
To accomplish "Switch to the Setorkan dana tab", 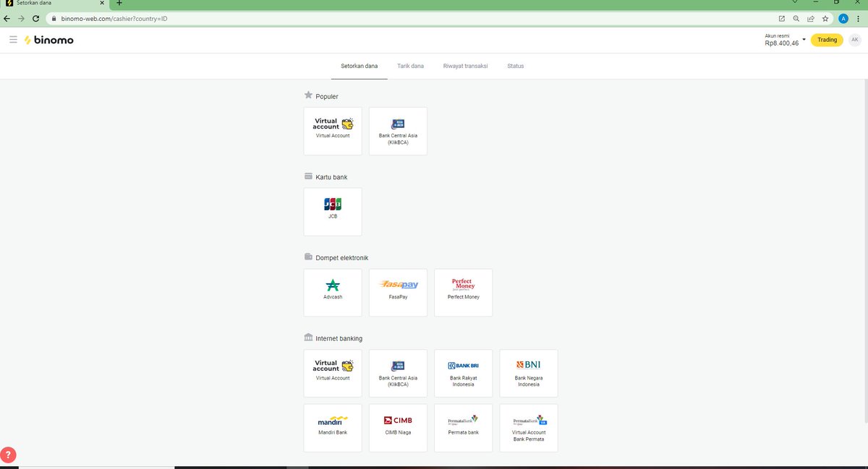I will [359, 66].
